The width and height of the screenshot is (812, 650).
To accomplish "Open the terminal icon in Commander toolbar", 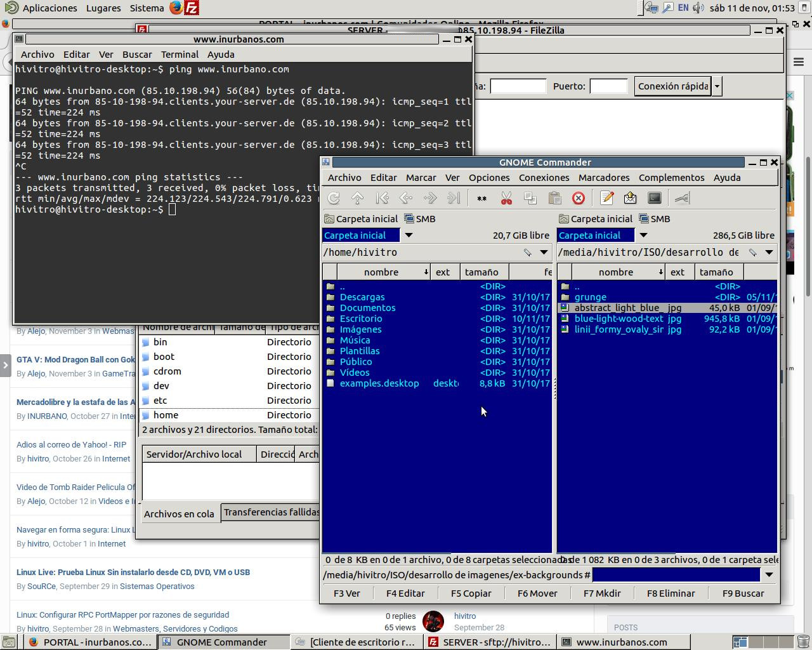I will coord(654,198).
